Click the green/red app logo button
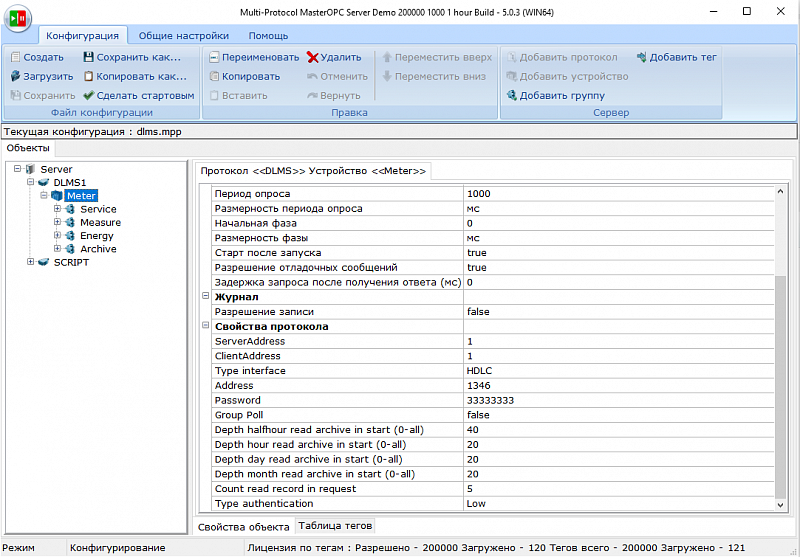Image resolution: width=800 pixels, height=557 pixels. pyautogui.click(x=18, y=16)
